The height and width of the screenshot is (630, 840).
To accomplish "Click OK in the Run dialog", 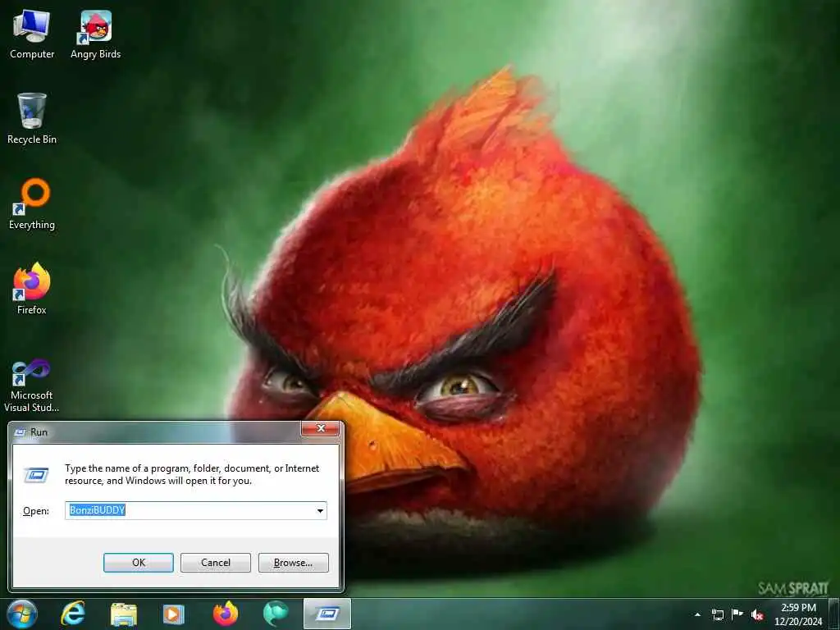I will [138, 563].
